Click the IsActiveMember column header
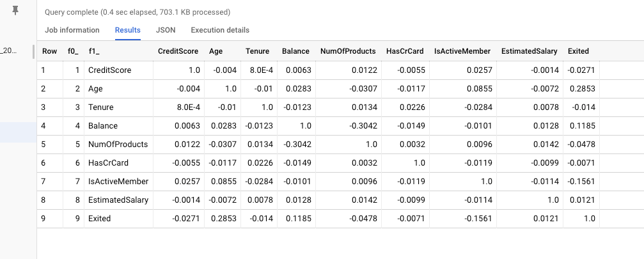Image resolution: width=644 pixels, height=259 pixels. (x=462, y=51)
